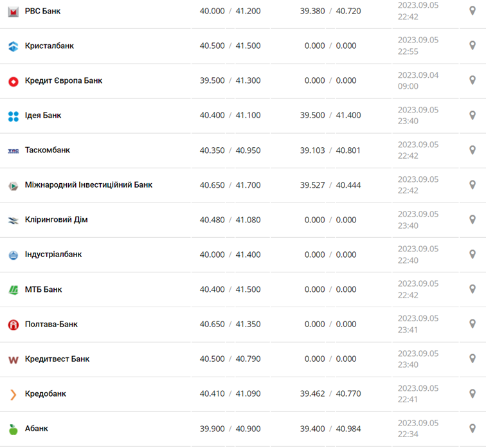Open map pin for Індустріалбанк
Viewport: 486px width, 448px height.
point(473,255)
